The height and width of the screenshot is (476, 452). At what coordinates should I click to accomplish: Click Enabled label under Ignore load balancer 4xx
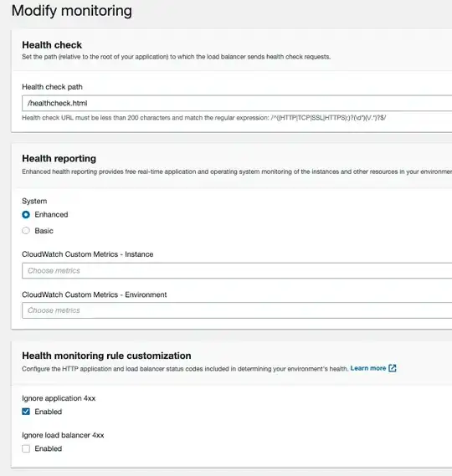click(49, 448)
